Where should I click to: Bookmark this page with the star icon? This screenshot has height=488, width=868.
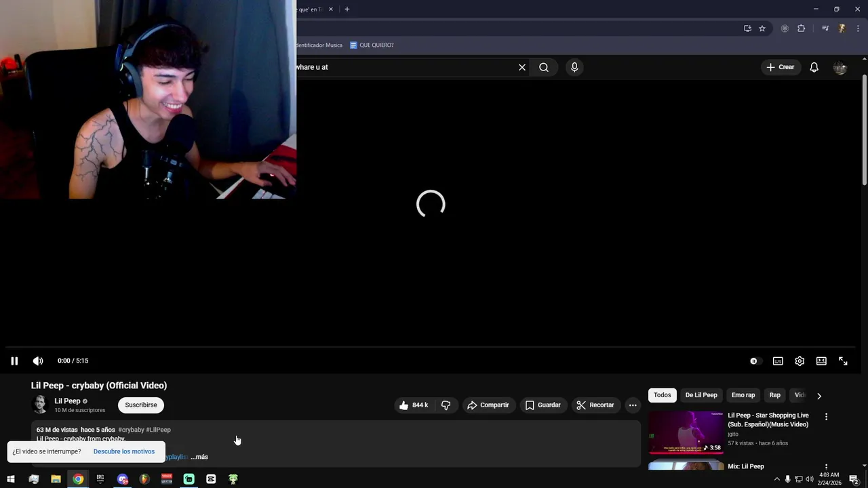pos(762,28)
